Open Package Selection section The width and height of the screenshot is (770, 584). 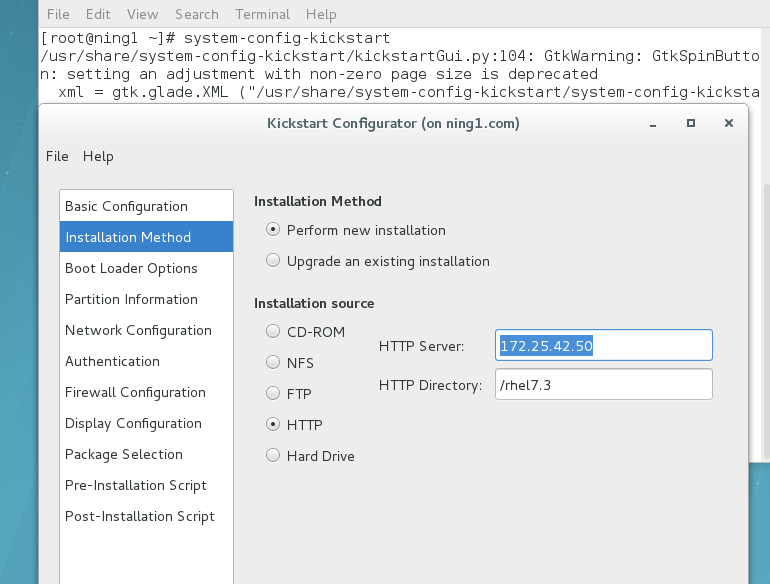coord(146,454)
